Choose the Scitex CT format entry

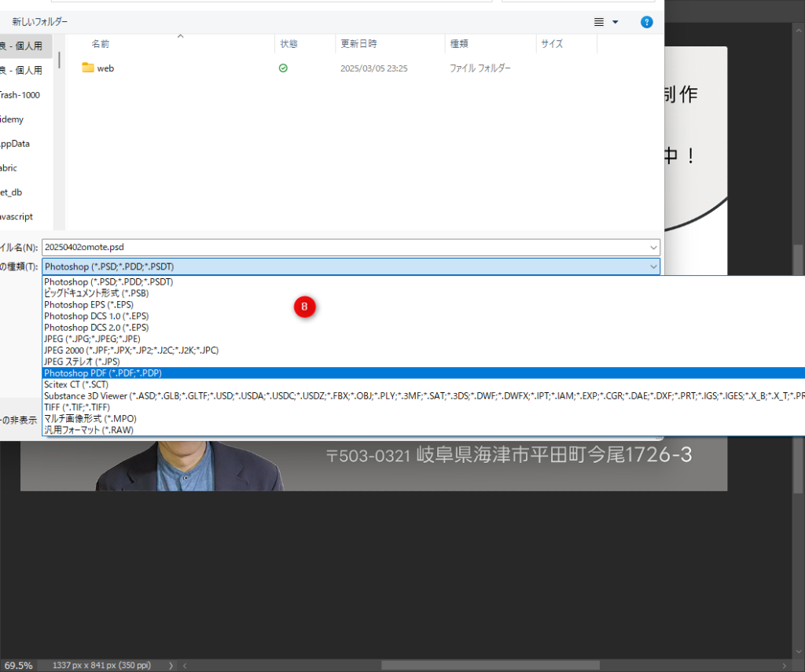tap(75, 384)
